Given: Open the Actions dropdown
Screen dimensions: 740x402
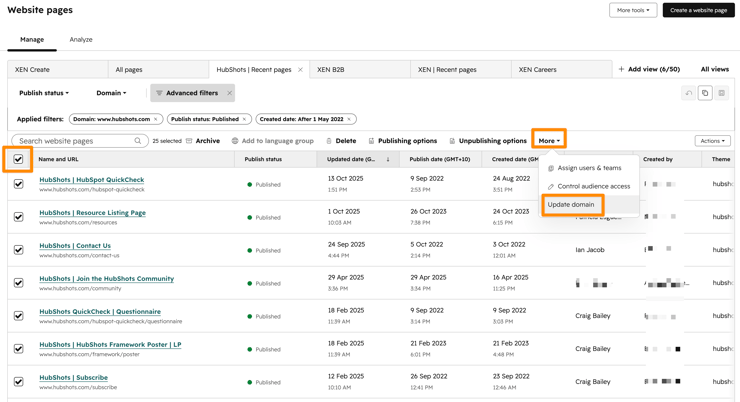Looking at the screenshot, I should click(x=712, y=141).
